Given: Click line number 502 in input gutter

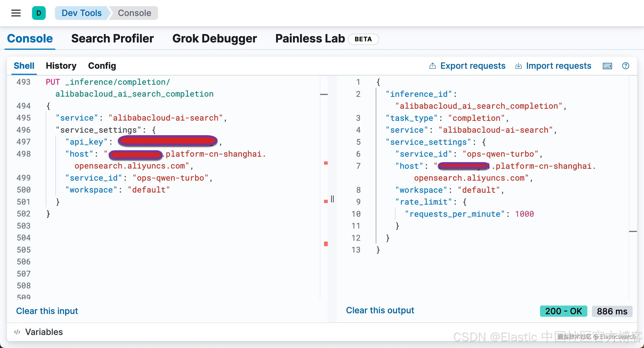Looking at the screenshot, I should (24, 214).
